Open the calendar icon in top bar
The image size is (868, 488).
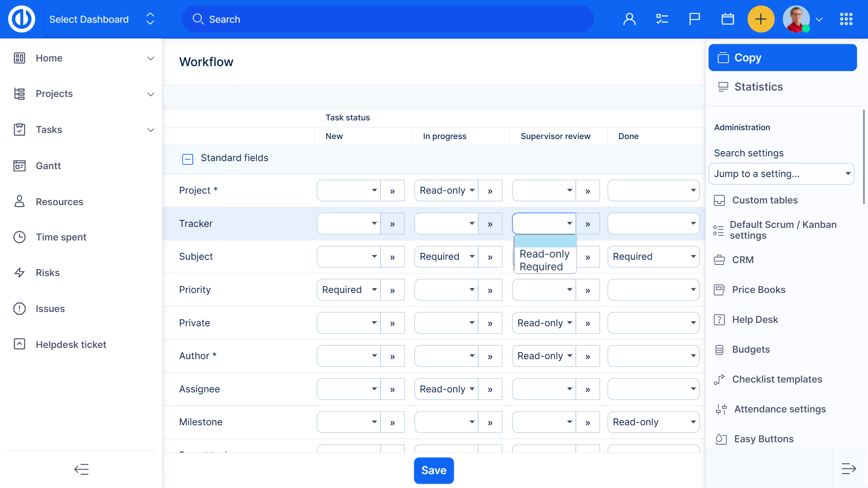tap(727, 19)
